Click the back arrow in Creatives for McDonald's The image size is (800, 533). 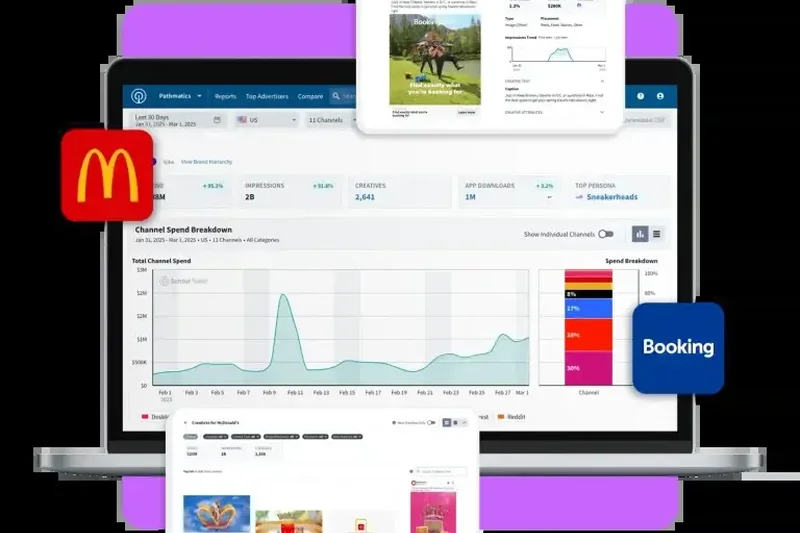click(x=186, y=423)
